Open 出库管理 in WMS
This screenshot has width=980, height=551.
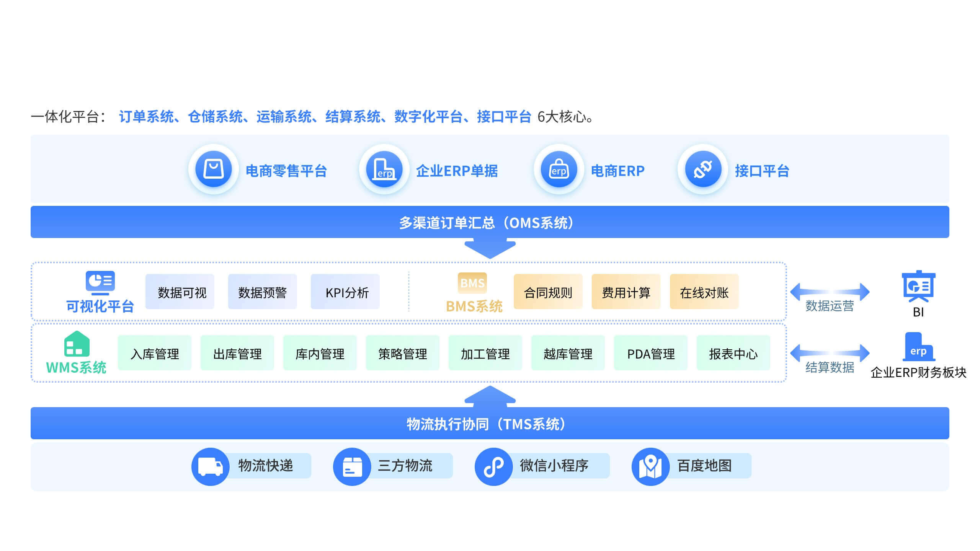(237, 353)
